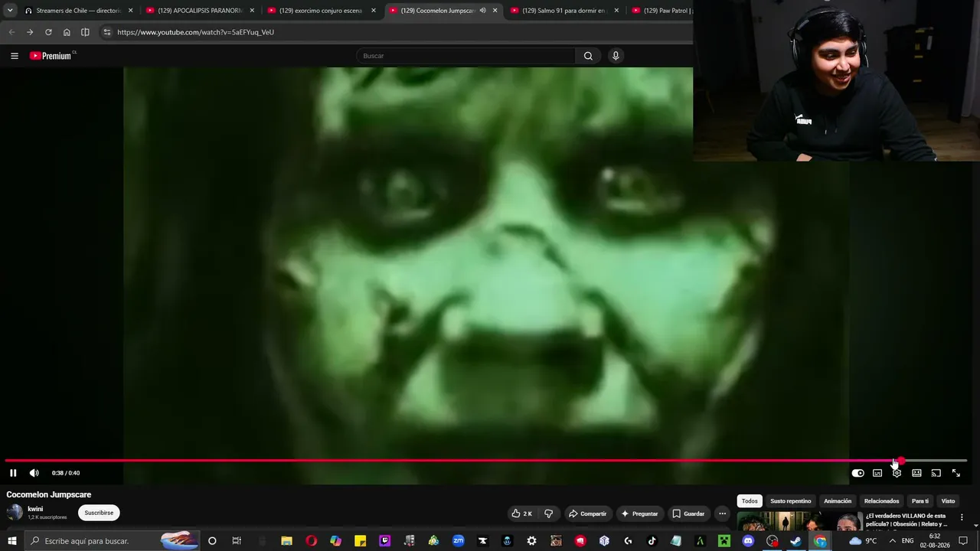The height and width of the screenshot is (551, 980).
Task: Click the browser address bar URL
Action: point(195,32)
